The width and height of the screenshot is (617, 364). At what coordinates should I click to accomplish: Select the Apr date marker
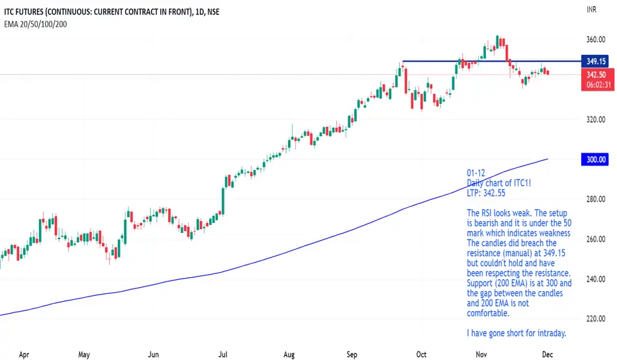24,355
